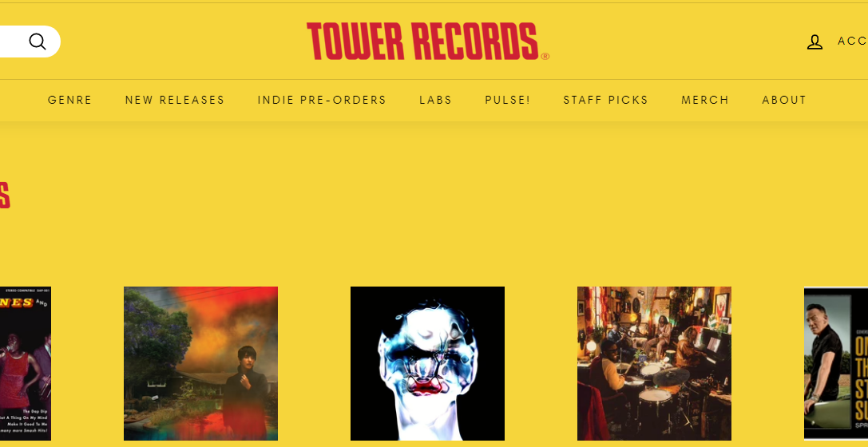The height and width of the screenshot is (447, 868).
Task: Click the partially visible account text link
Action: click(x=853, y=41)
